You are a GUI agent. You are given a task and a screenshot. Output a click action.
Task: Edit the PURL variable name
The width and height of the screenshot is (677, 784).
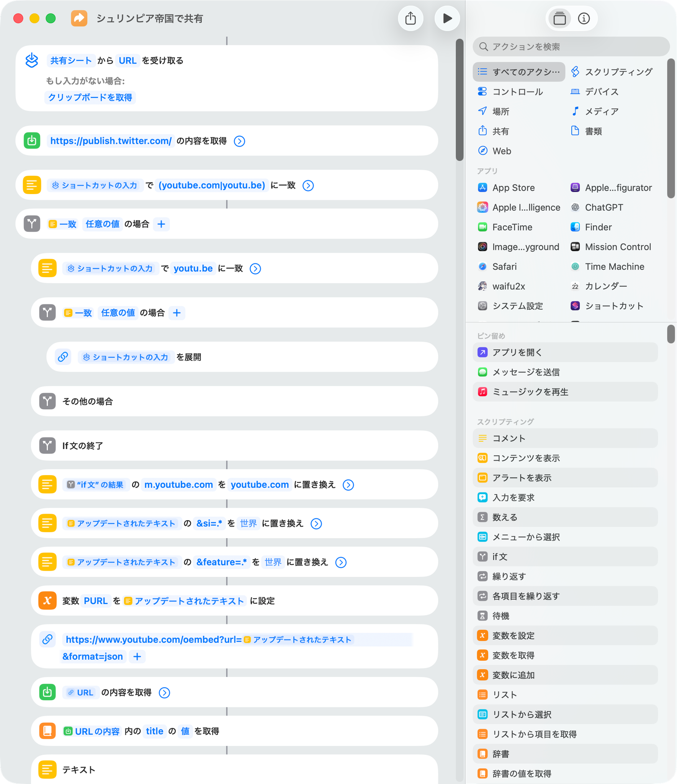(95, 601)
